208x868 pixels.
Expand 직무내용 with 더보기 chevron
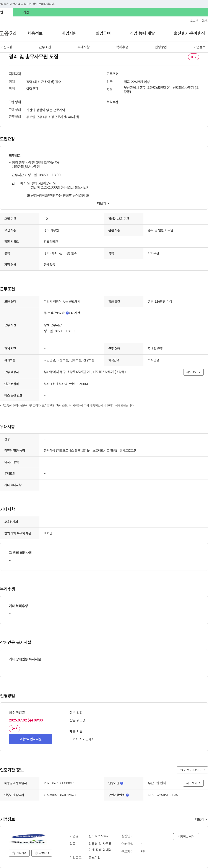(103, 203)
